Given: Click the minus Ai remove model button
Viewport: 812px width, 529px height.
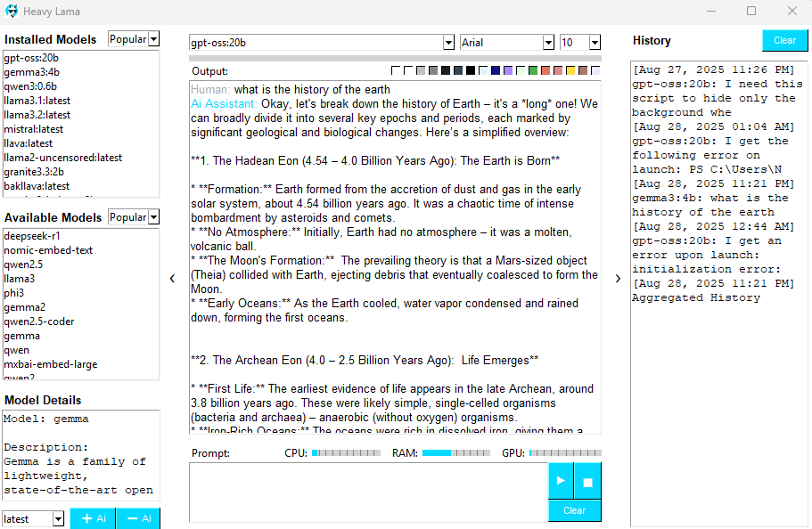Looking at the screenshot, I should click(138, 518).
